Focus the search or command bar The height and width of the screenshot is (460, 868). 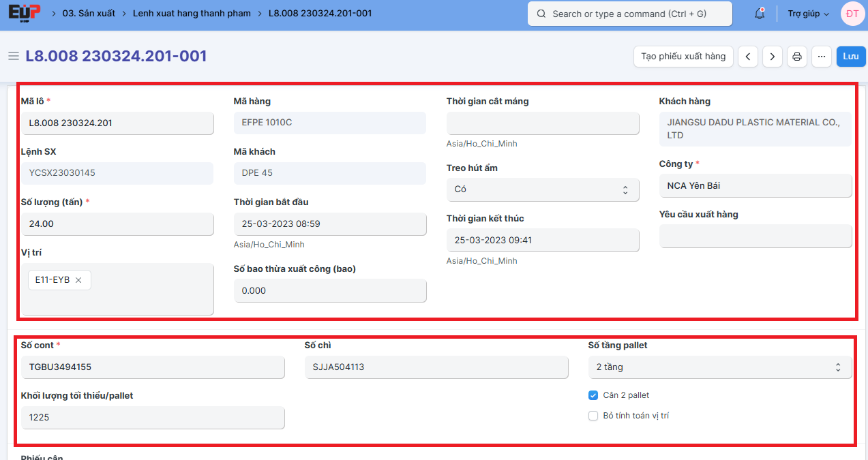click(629, 14)
